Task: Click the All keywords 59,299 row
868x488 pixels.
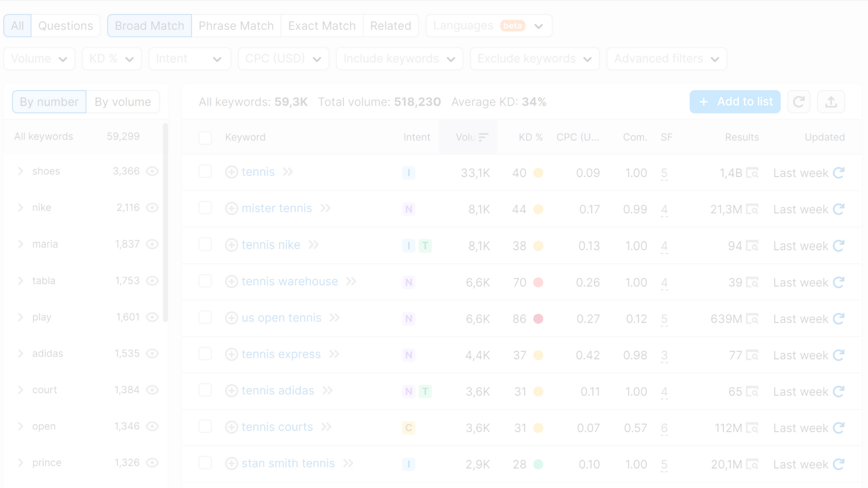Action: pos(83,136)
